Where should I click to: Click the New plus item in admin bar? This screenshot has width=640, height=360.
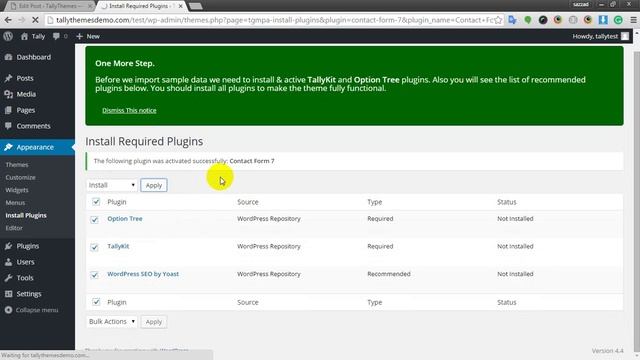pos(88,36)
